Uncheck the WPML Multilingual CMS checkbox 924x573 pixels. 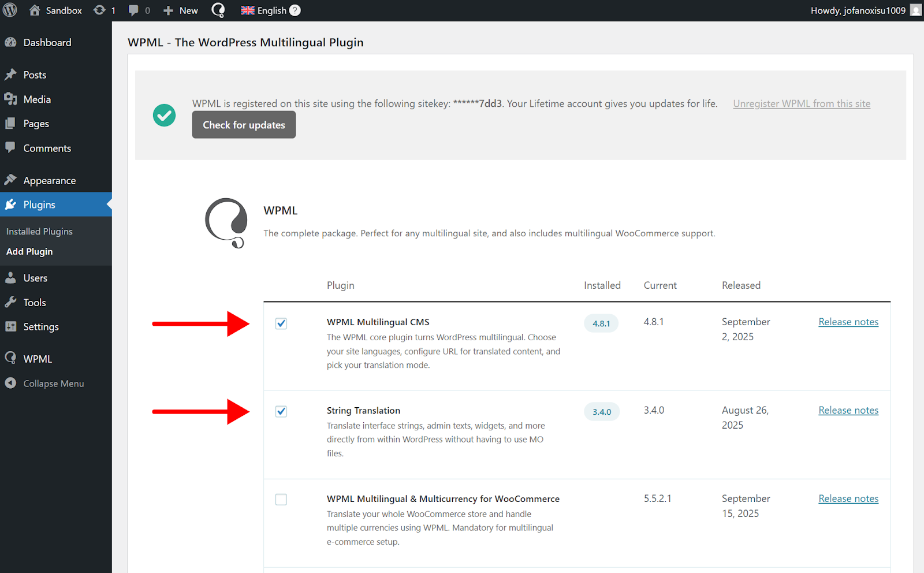281,323
